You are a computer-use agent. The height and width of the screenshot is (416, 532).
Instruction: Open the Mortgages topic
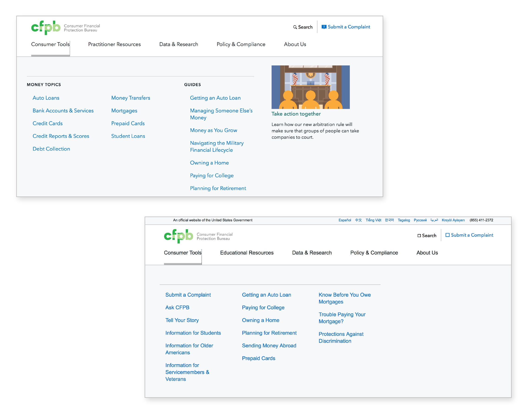pyautogui.click(x=124, y=111)
